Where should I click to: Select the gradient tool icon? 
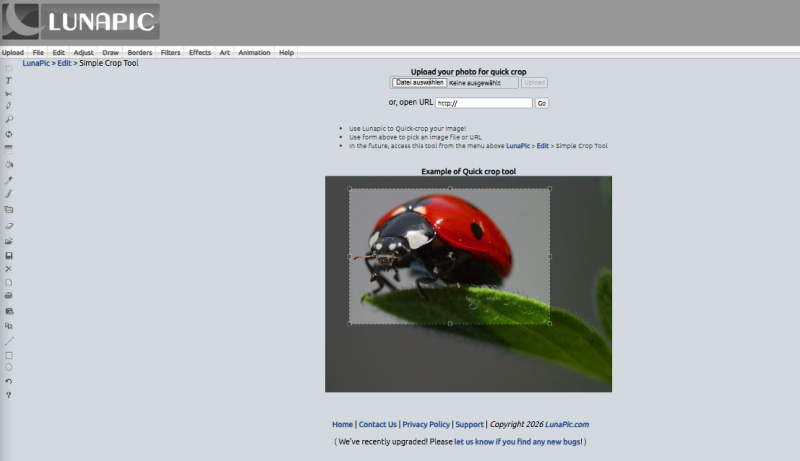click(x=9, y=149)
